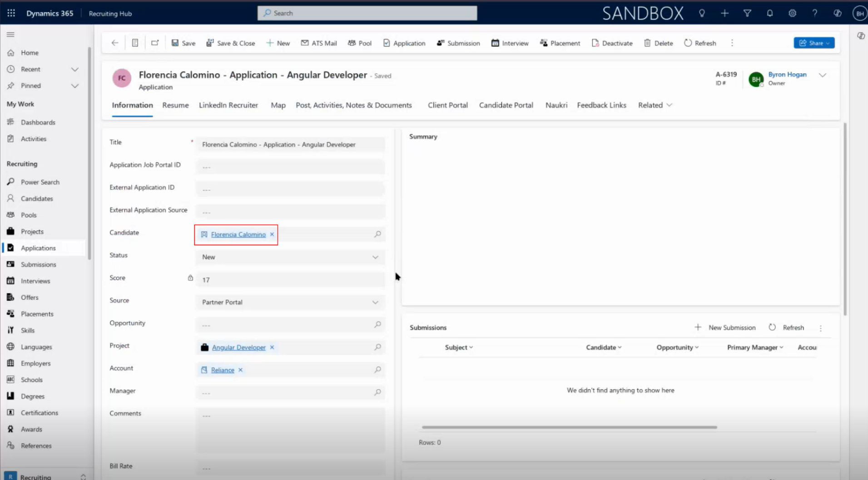Open Angular Developer project link
This screenshot has width=868, height=480.
click(x=239, y=347)
